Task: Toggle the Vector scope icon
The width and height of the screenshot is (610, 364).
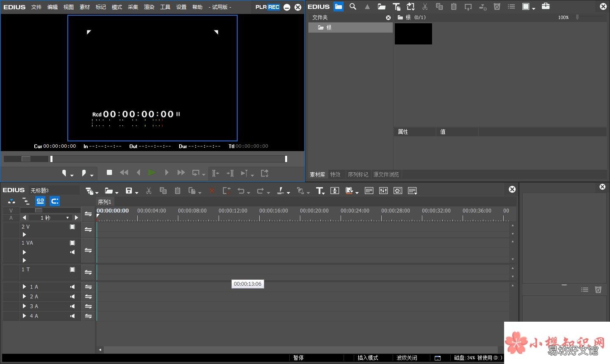Action: click(398, 191)
